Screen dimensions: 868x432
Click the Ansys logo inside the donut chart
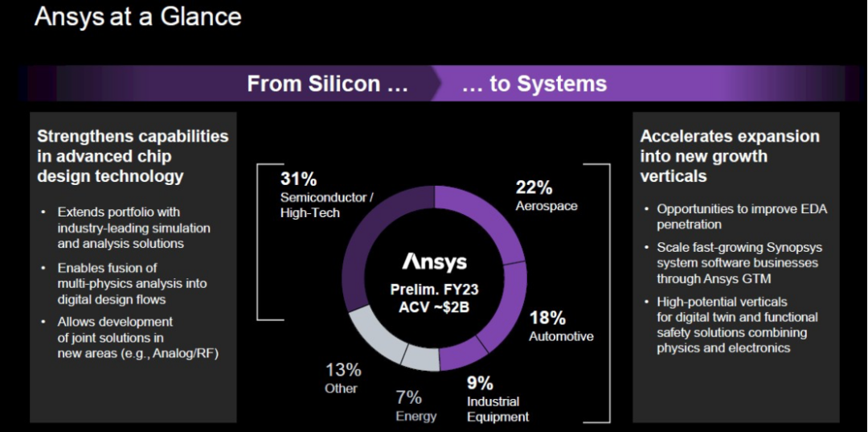[434, 262]
